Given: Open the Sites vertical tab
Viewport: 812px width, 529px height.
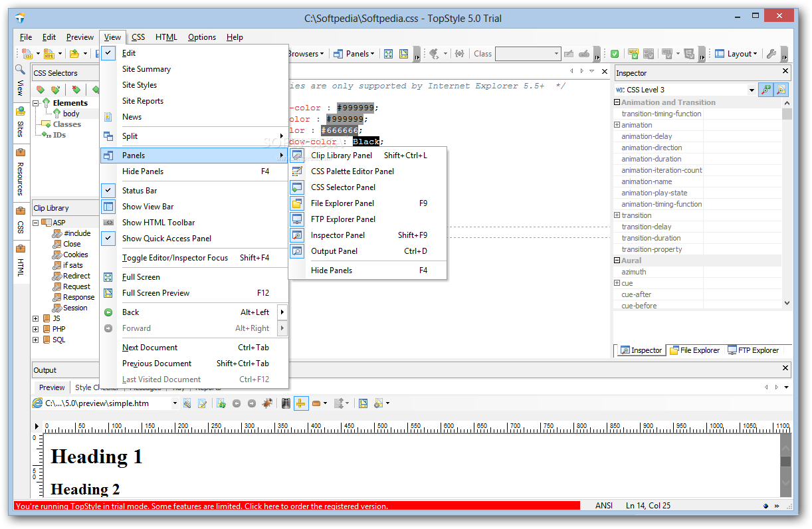Looking at the screenshot, I should 20,122.
